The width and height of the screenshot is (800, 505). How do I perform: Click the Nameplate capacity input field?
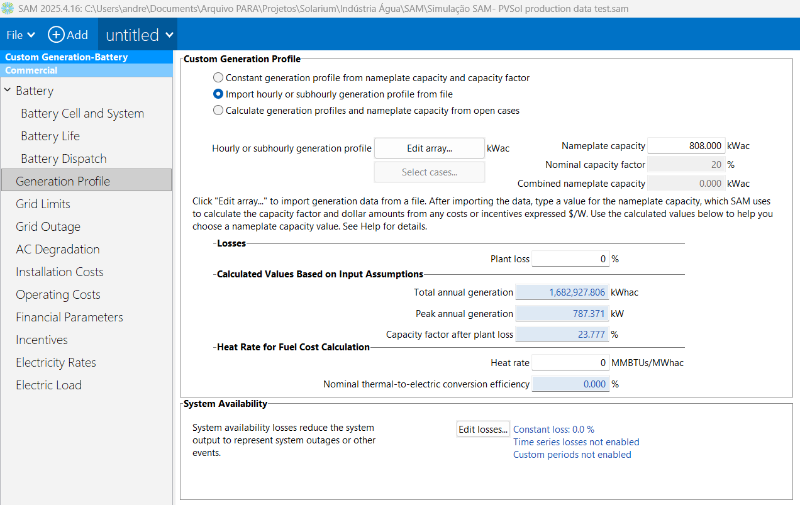[x=686, y=145]
